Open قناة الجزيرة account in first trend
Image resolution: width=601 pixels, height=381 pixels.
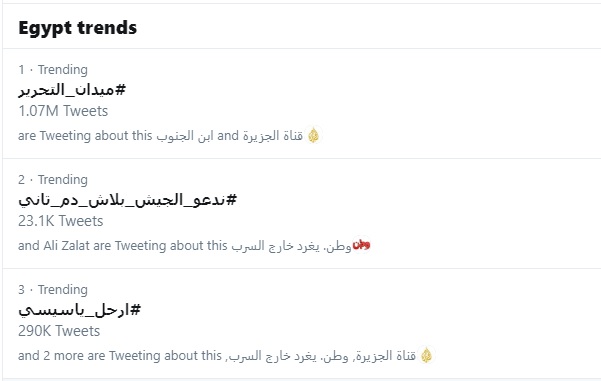click(273, 136)
